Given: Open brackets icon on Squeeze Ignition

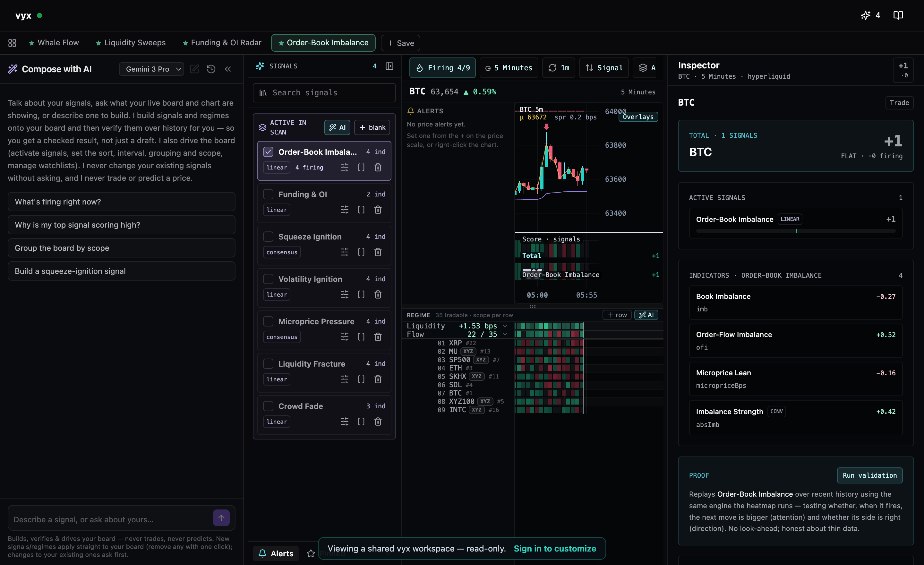Looking at the screenshot, I should click(x=361, y=252).
